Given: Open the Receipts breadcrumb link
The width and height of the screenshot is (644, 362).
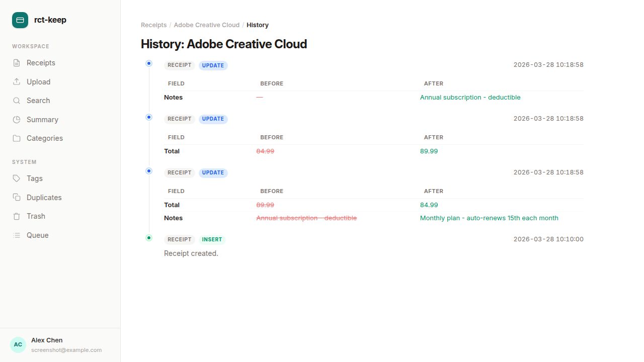Looking at the screenshot, I should (153, 25).
